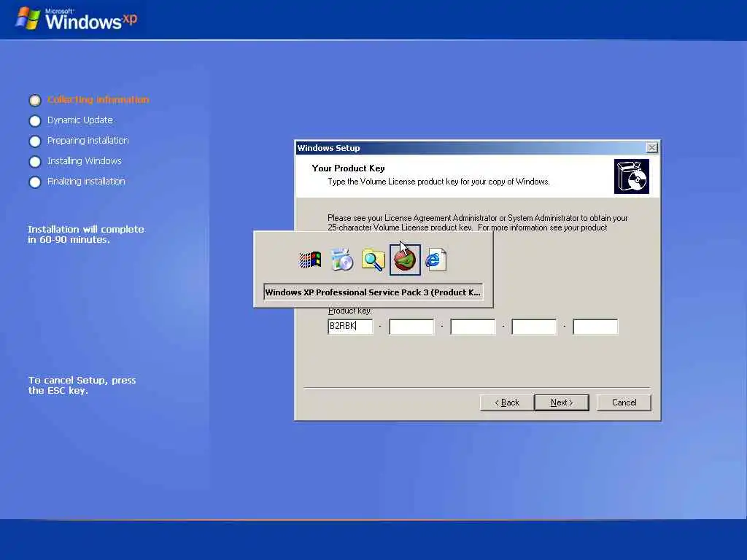Click the software box icon in dialog header
The width and height of the screenshot is (747, 560).
(x=631, y=176)
